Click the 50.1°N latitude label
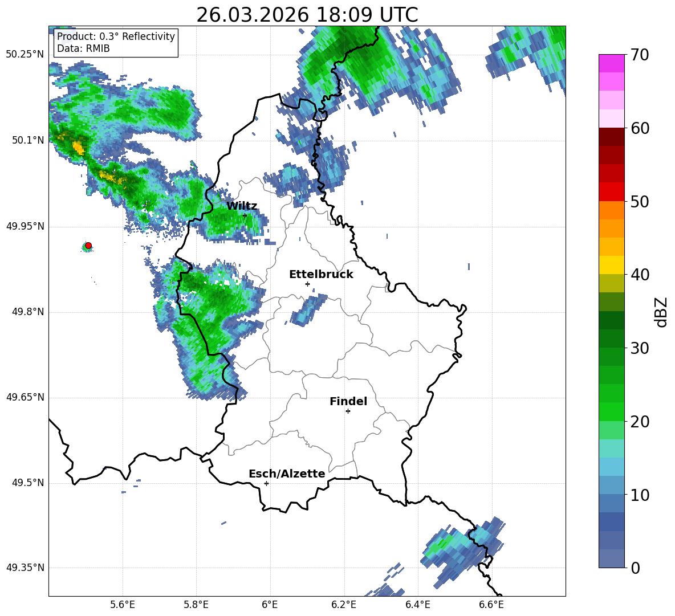Image resolution: width=675 pixels, height=616 pixels. 28,140
